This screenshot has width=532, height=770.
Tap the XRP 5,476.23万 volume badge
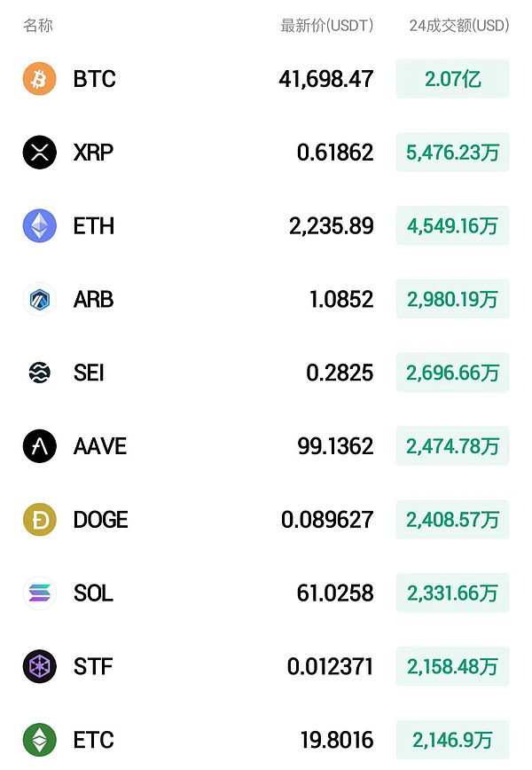[x=452, y=153]
